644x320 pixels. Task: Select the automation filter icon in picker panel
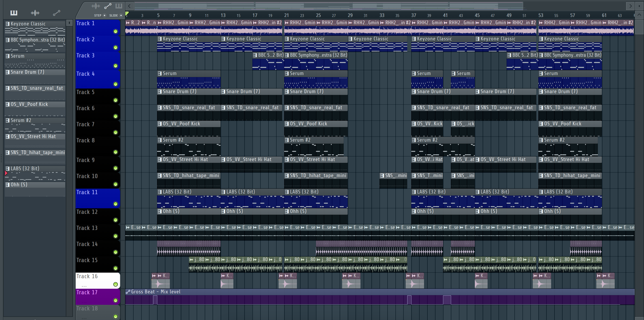coord(56,13)
